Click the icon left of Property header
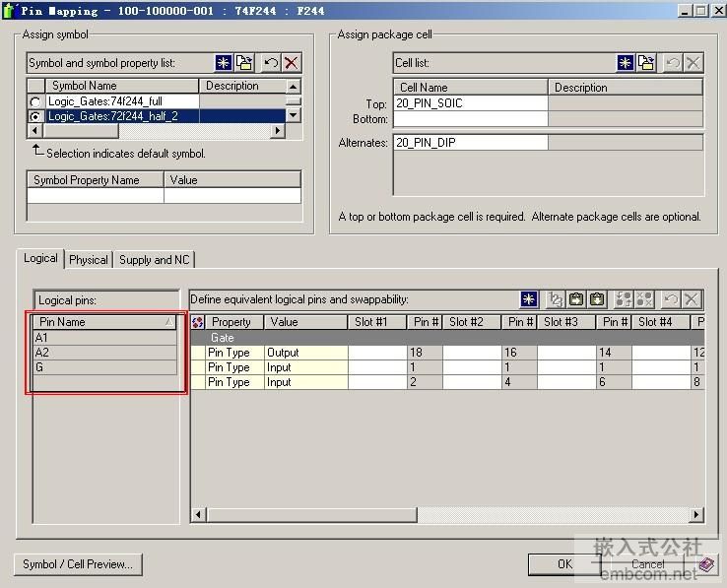 (198, 322)
